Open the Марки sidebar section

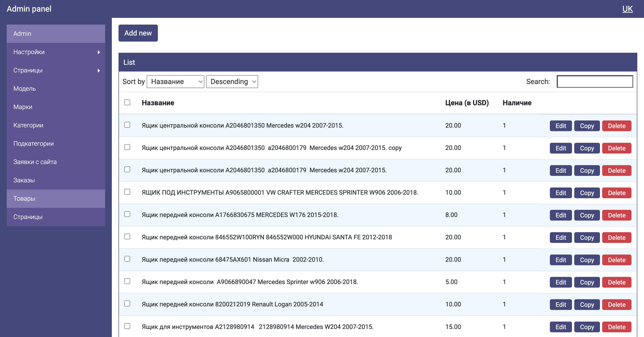pyautogui.click(x=56, y=107)
